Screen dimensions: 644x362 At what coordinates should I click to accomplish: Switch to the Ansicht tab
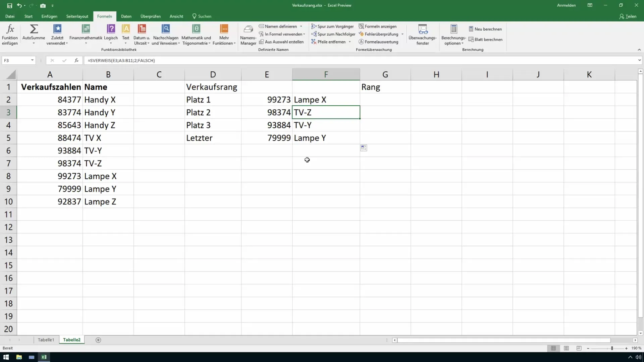[x=176, y=16]
